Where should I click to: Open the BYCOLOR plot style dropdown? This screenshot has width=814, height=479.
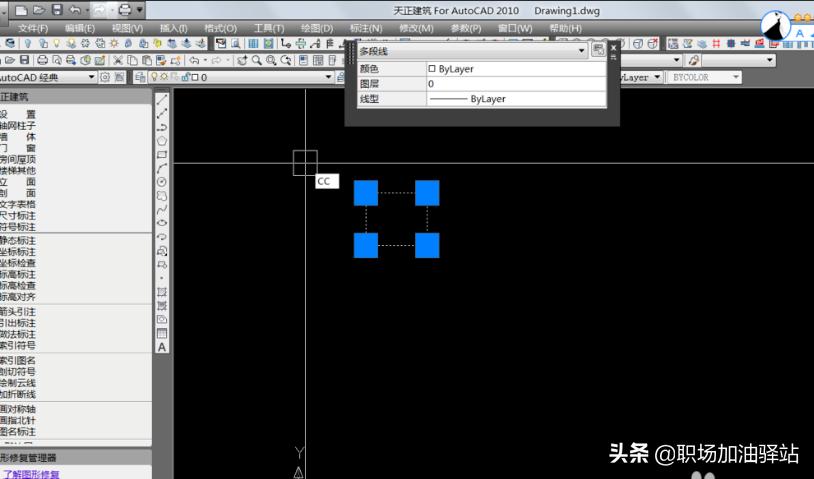pos(736,77)
